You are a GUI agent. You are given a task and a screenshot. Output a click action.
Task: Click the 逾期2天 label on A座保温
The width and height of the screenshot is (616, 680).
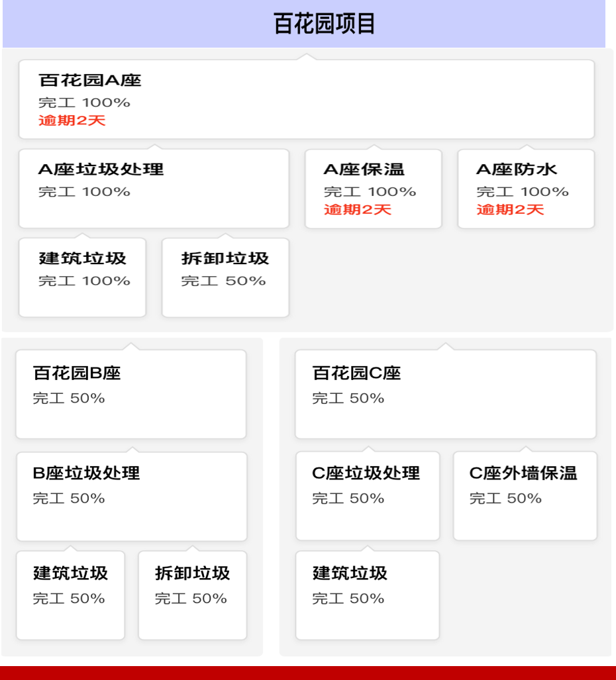pos(358,210)
